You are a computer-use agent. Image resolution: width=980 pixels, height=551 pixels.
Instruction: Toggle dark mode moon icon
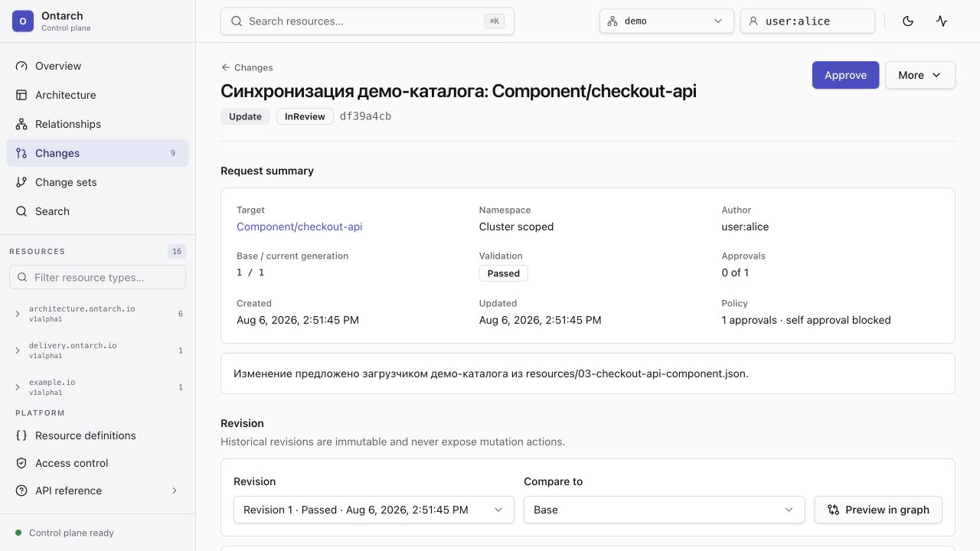click(908, 21)
